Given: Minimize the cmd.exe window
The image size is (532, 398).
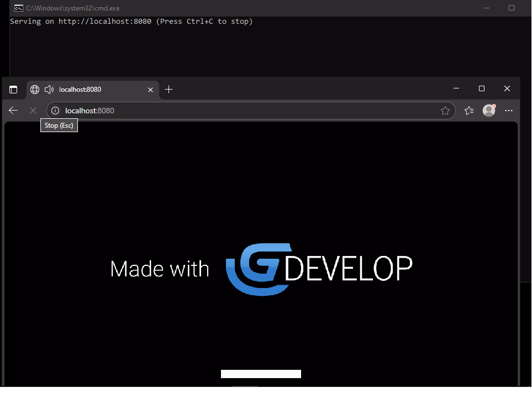Looking at the screenshot, I should [487, 8].
